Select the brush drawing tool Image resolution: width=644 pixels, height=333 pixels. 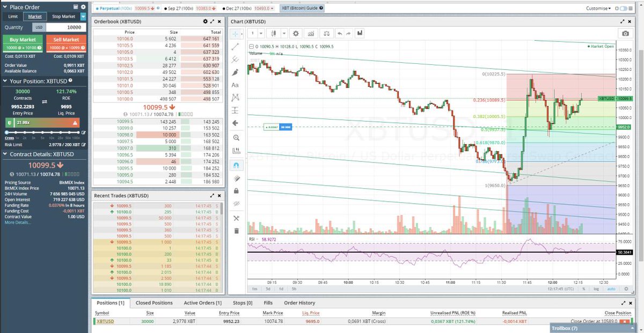point(235,72)
